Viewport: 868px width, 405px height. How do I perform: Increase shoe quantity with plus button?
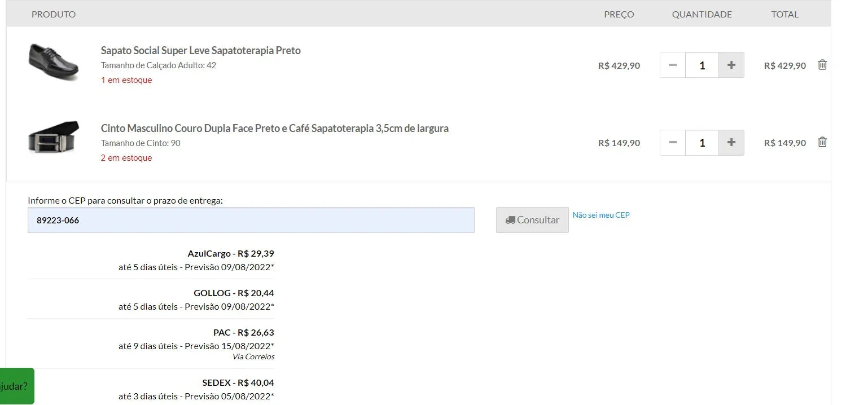731,65
